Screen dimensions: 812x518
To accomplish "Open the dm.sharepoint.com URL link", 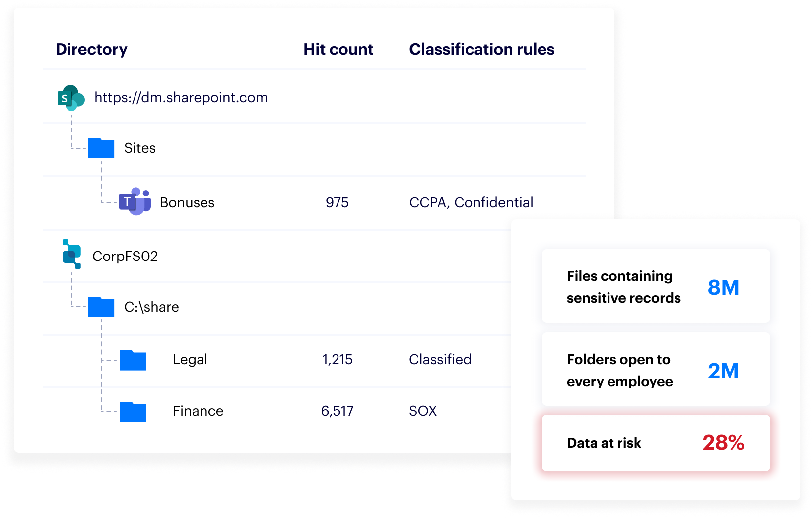I will tap(181, 98).
